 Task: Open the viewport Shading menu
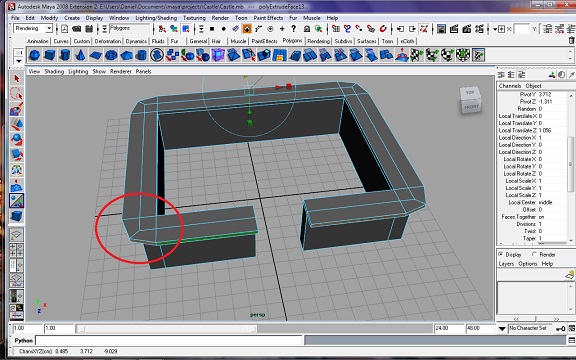point(54,71)
